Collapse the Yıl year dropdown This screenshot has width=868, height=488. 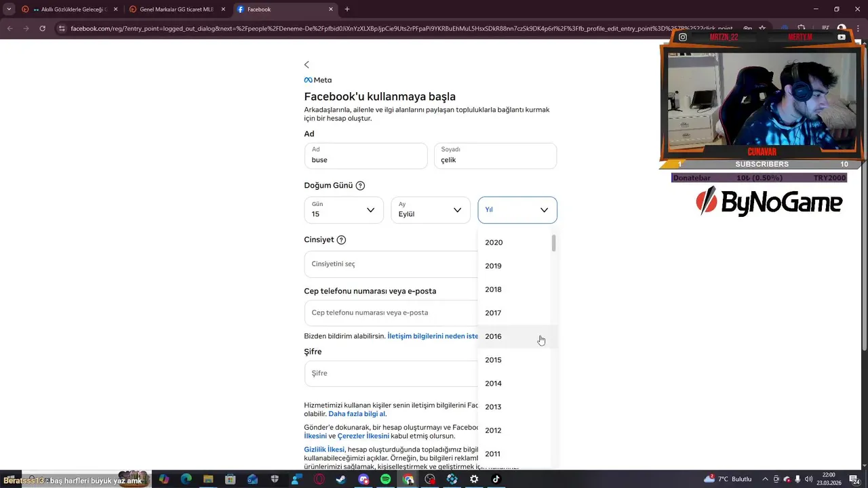tap(517, 210)
